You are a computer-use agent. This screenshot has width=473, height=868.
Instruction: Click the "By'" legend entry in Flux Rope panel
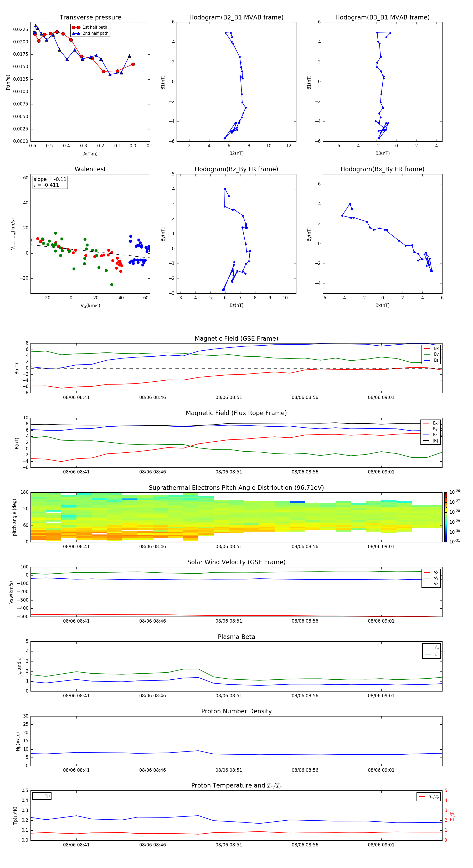[431, 429]
